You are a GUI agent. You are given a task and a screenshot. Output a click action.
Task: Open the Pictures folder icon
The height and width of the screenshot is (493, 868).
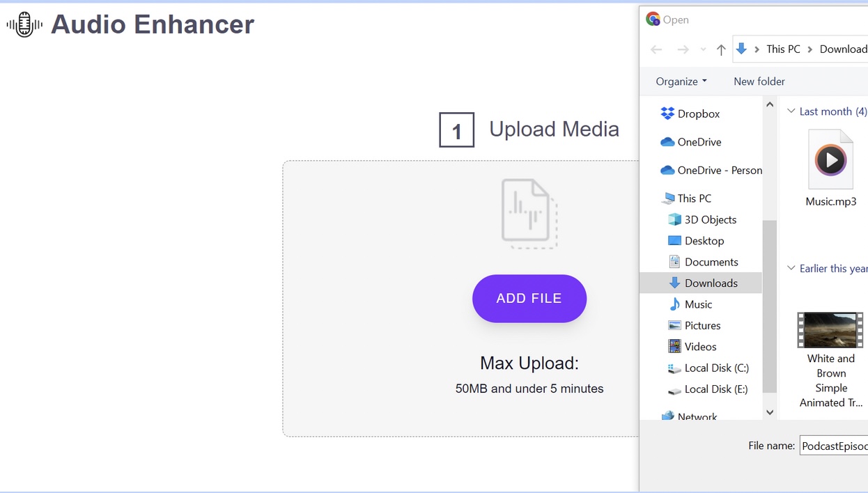(674, 325)
